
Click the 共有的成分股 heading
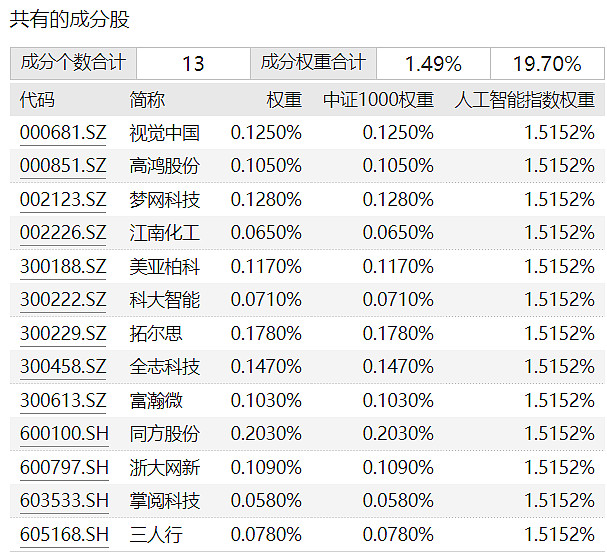tap(69, 19)
